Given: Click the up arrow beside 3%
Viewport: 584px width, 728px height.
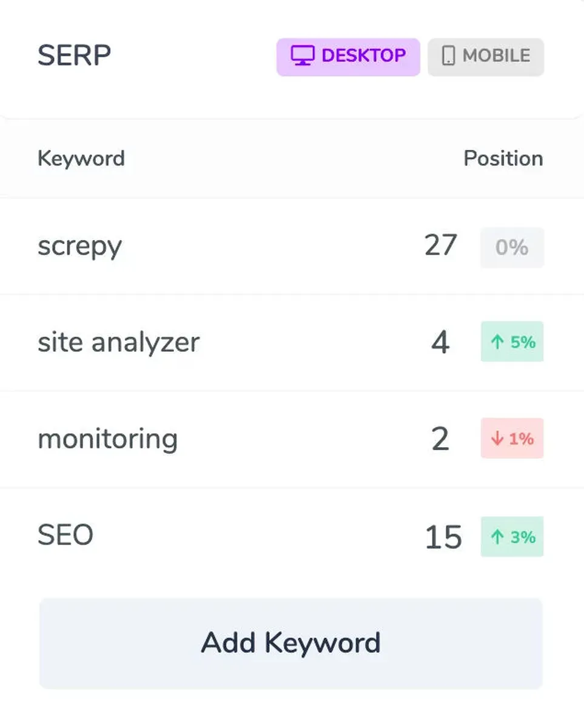Looking at the screenshot, I should 497,537.
